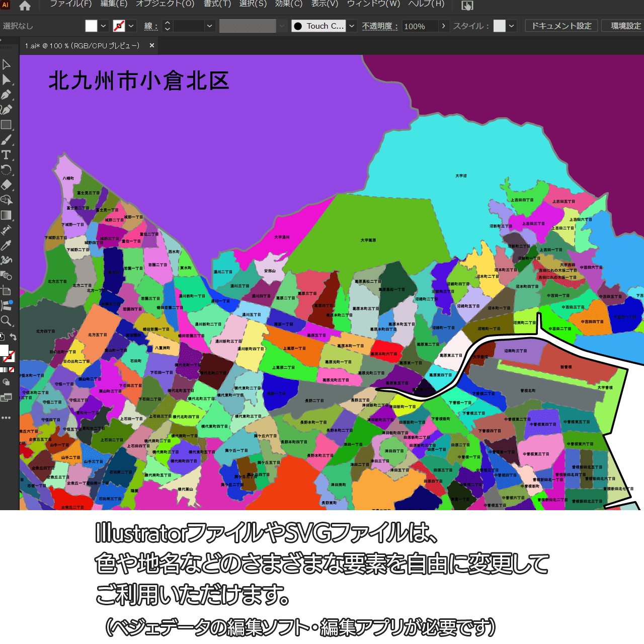644x644 pixels.
Task: Open the 書式(T) menu
Action: click(217, 4)
